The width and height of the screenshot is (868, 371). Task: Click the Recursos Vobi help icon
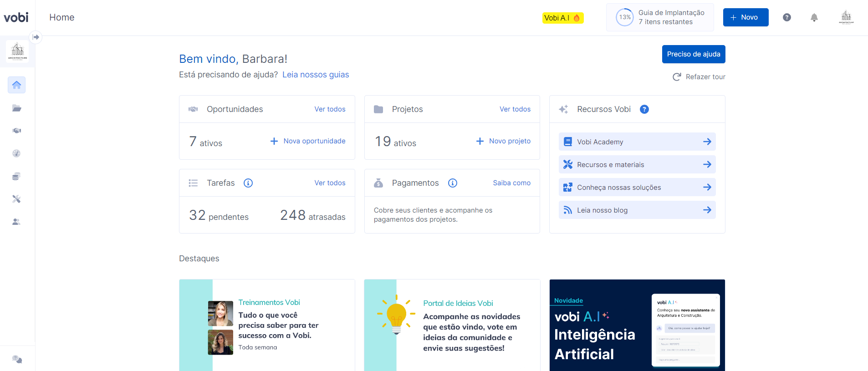pos(644,109)
